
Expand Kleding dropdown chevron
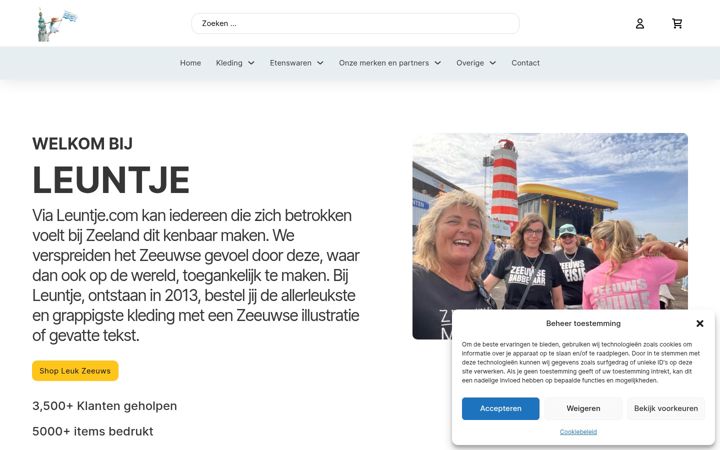pos(251,63)
